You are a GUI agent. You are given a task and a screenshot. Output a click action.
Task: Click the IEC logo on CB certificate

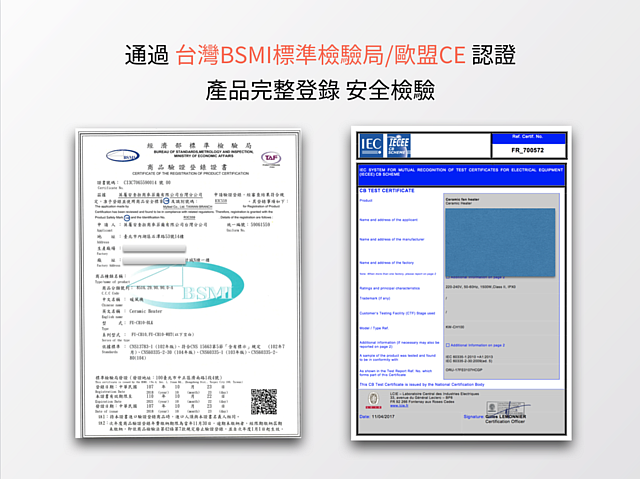(x=371, y=145)
